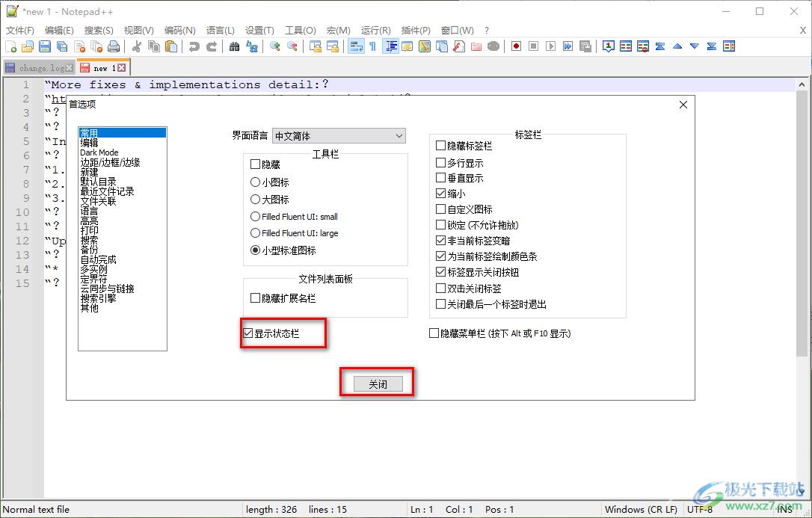Open the 编辑(E) menu
This screenshot has height=518, width=812.
(59, 31)
